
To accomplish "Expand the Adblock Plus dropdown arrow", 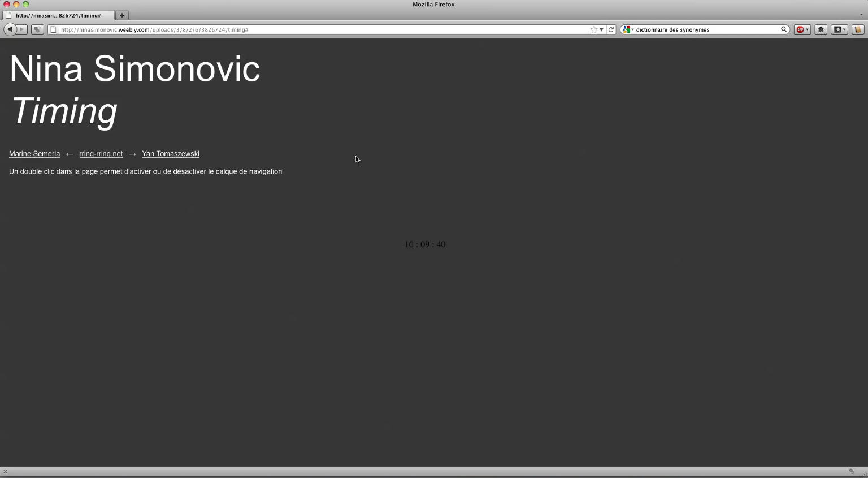I will pos(808,29).
